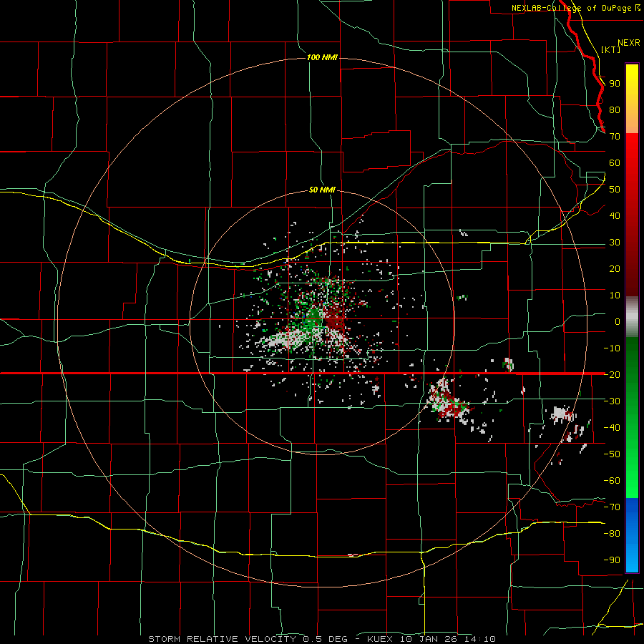This screenshot has height=644, width=644.
Task: Click the '50 NMI' range ring label
Action: (322, 190)
